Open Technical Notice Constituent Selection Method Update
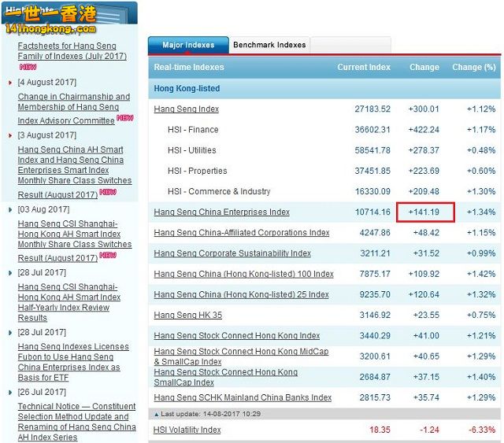This screenshot has width=504, height=443. (77, 422)
